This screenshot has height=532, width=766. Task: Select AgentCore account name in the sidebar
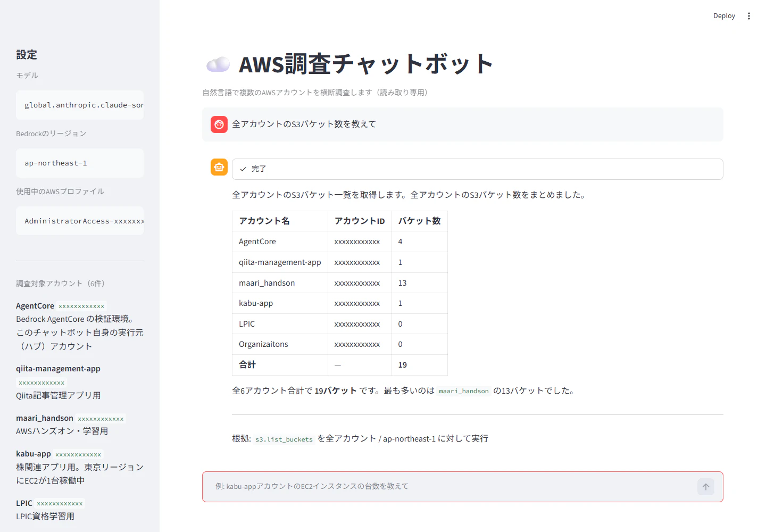tap(35, 306)
